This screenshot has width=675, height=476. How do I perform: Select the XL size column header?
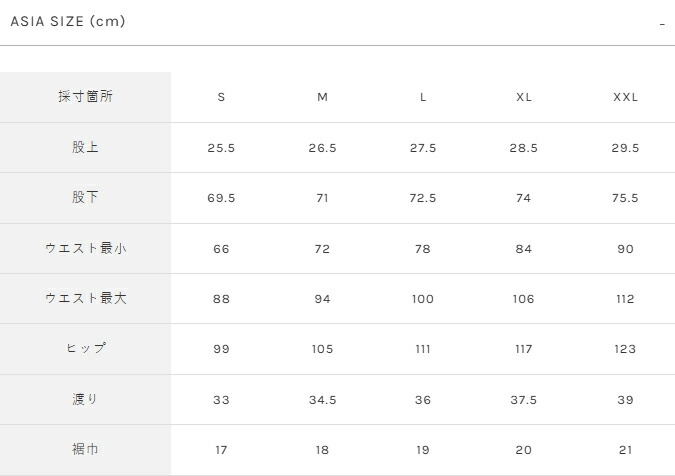click(x=524, y=97)
